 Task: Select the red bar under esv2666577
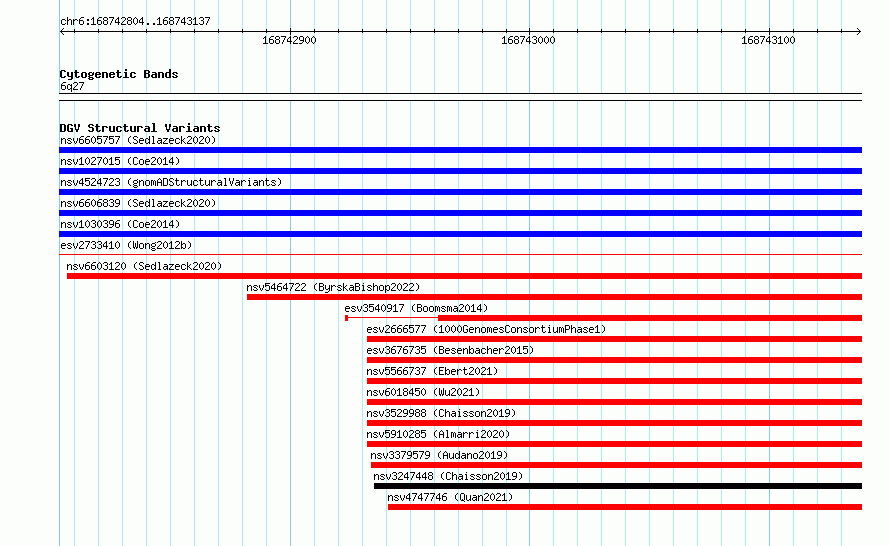click(614, 339)
